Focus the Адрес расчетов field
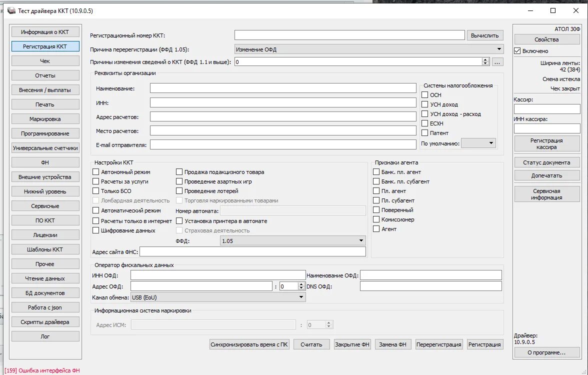Image resolution: width=588 pixels, height=375 pixels. click(x=283, y=116)
